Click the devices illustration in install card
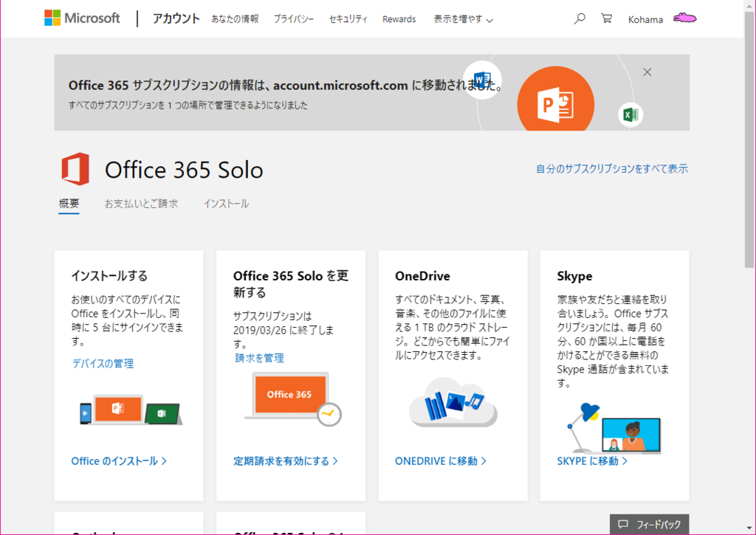 click(x=131, y=410)
